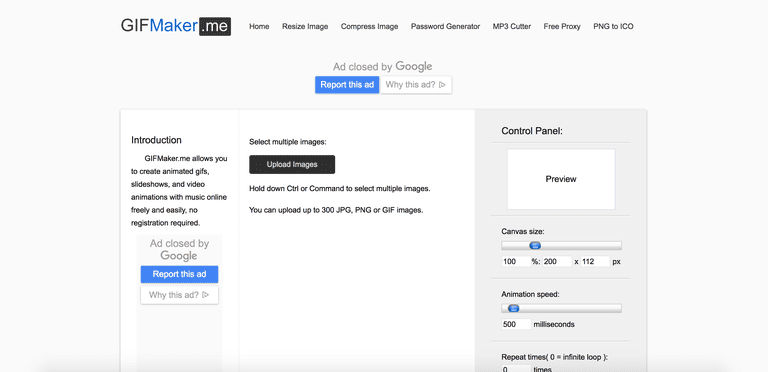Click the Canvas size slider handle
The width and height of the screenshot is (768, 372).
[535, 245]
